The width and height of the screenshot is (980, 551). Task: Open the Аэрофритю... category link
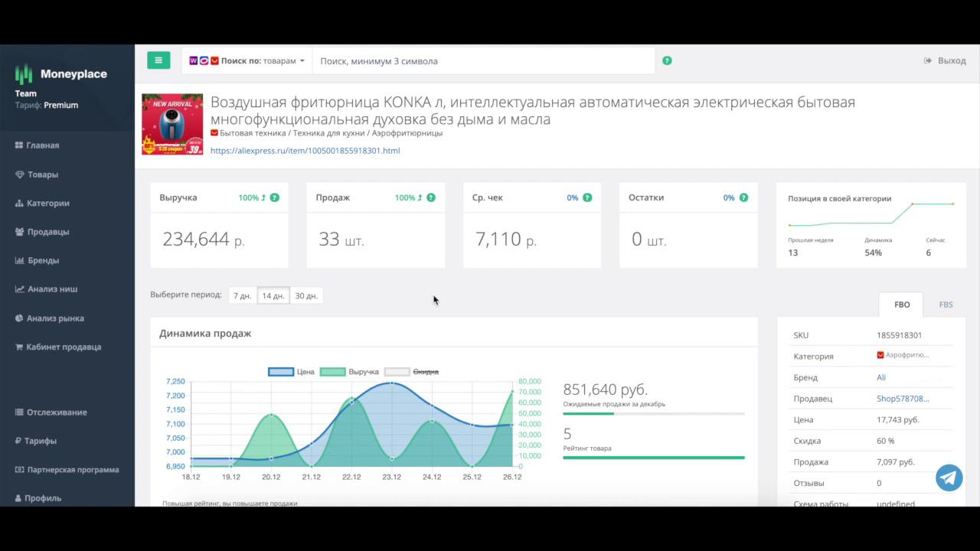[x=903, y=355]
